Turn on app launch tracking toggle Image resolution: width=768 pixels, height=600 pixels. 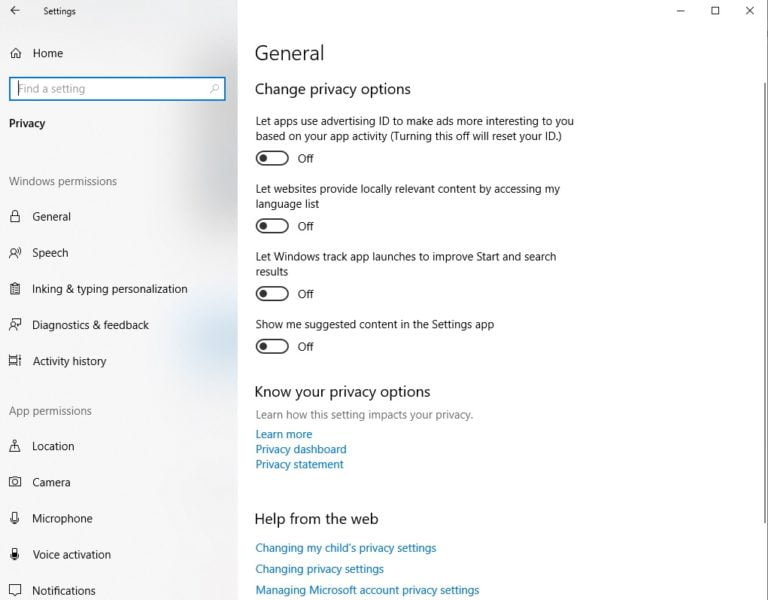pos(272,293)
